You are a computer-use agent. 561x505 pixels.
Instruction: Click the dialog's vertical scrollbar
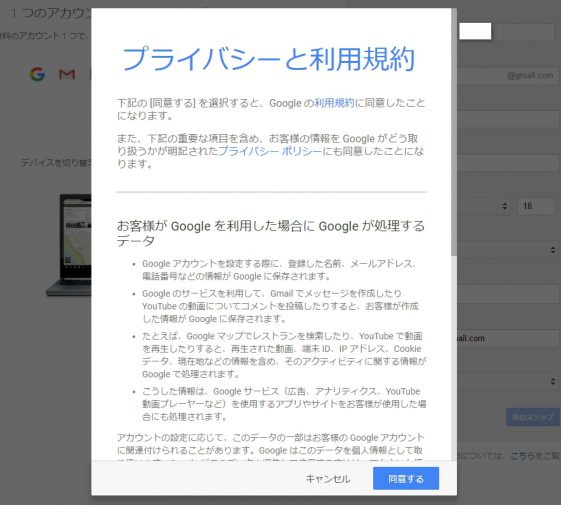tap(454, 132)
